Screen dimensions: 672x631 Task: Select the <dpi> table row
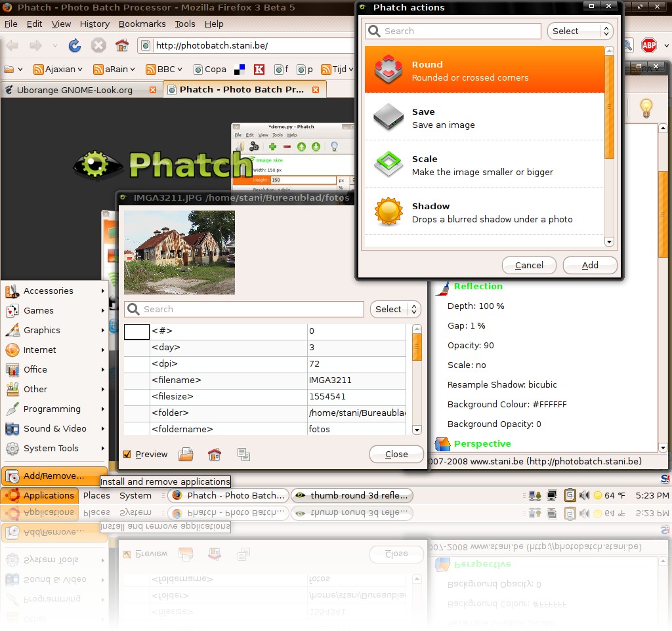click(x=265, y=364)
